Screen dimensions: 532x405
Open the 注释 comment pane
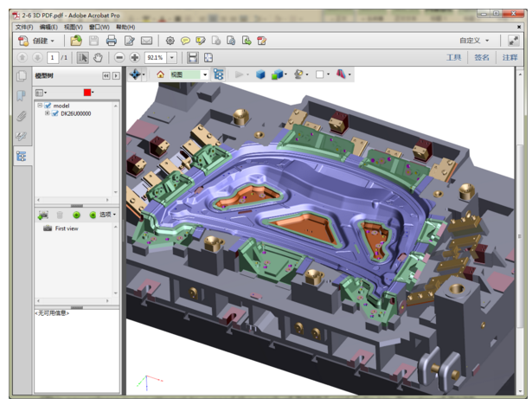(510, 57)
